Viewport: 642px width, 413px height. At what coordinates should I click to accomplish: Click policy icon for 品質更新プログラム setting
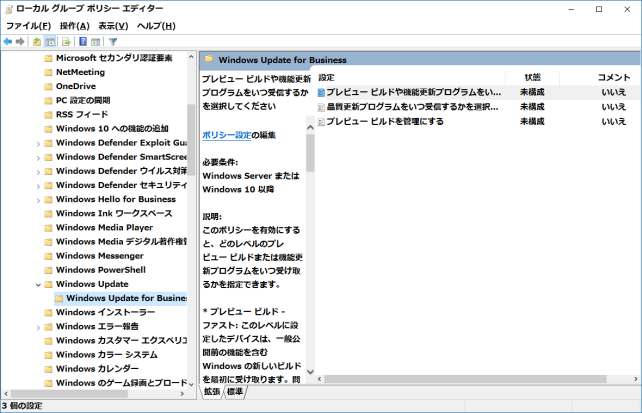coord(321,107)
